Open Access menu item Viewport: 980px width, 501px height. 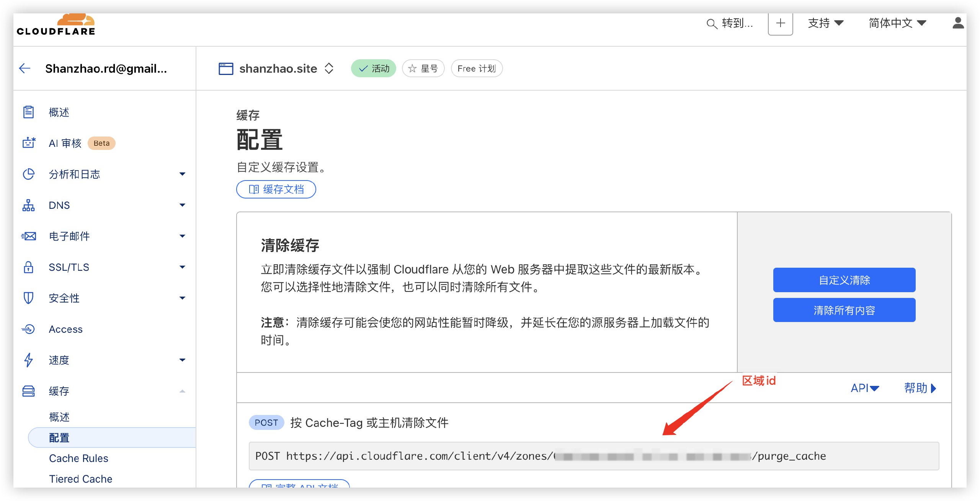(65, 329)
